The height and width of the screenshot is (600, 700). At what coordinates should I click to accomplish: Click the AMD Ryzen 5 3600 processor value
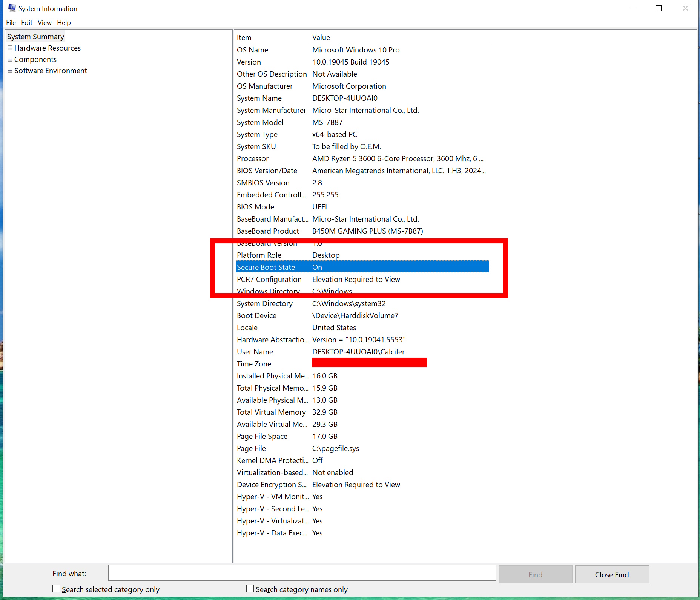click(398, 158)
